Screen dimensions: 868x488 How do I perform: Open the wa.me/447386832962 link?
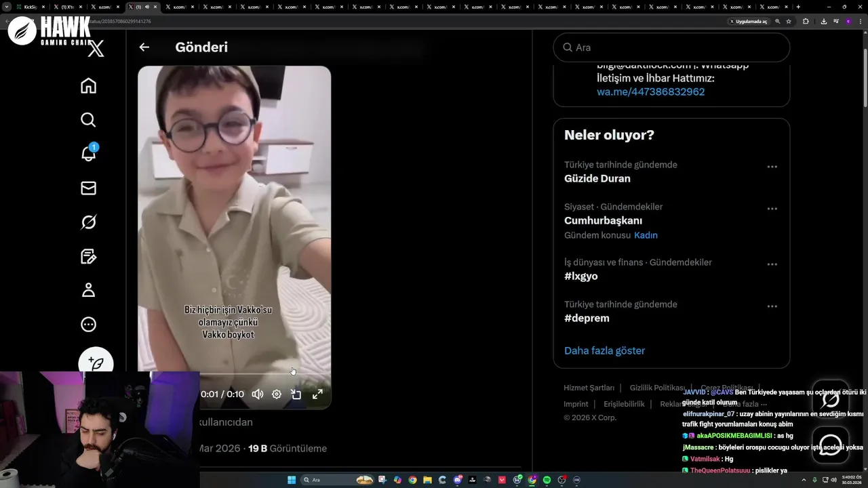point(650,91)
